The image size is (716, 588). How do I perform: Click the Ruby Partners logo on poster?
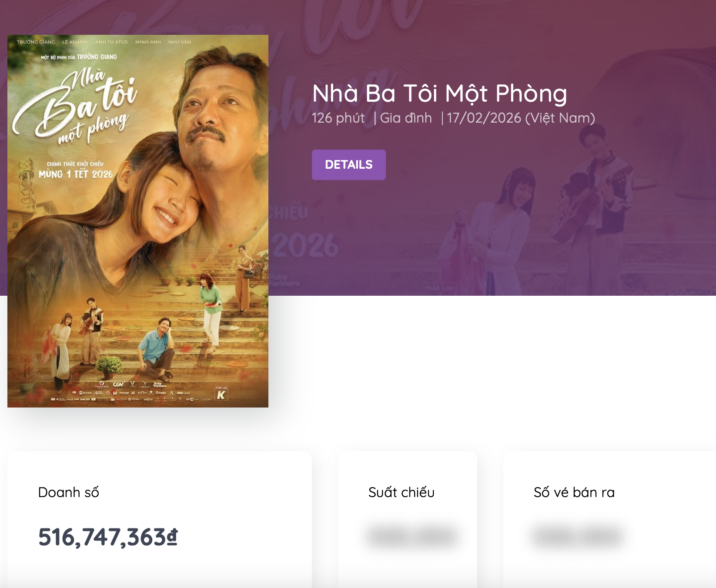coord(159,384)
